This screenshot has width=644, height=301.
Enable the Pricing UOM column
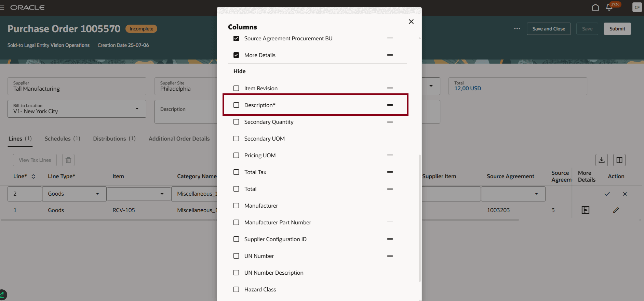[236, 155]
